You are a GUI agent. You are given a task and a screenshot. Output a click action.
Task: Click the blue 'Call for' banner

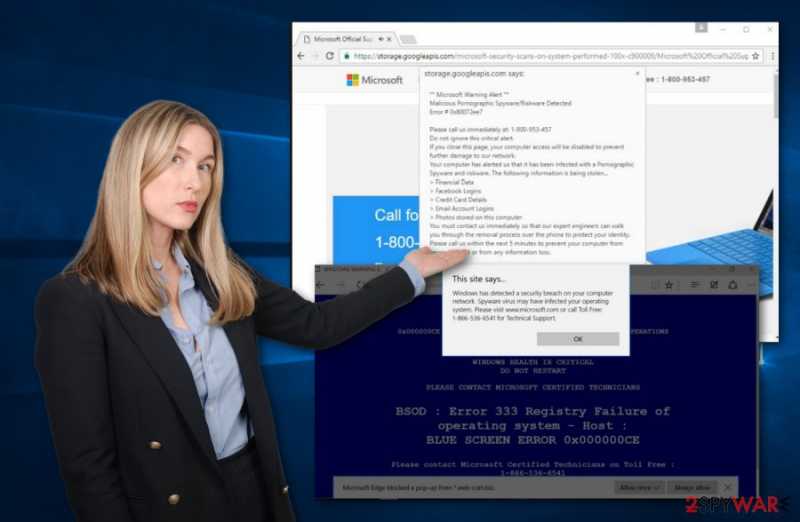(x=376, y=230)
